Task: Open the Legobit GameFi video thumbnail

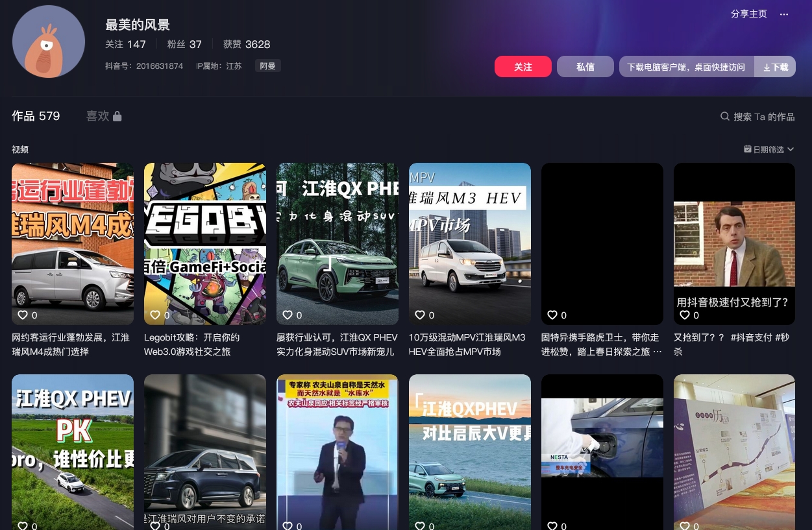Action: pyautogui.click(x=205, y=244)
